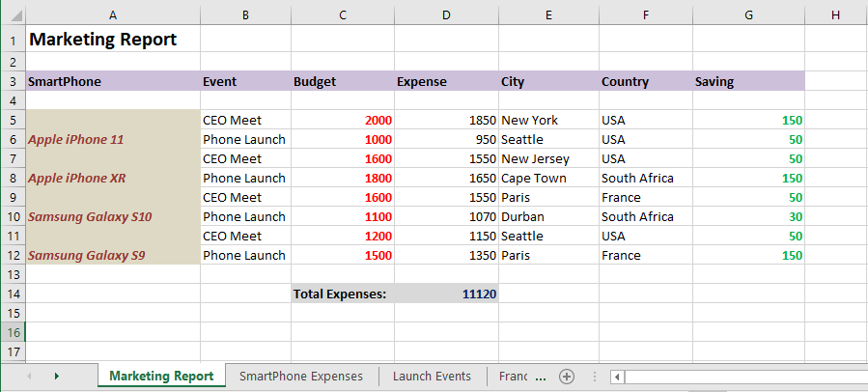The image size is (868, 392).
Task: Click the tab bar split handle dots
Action: tap(595, 377)
